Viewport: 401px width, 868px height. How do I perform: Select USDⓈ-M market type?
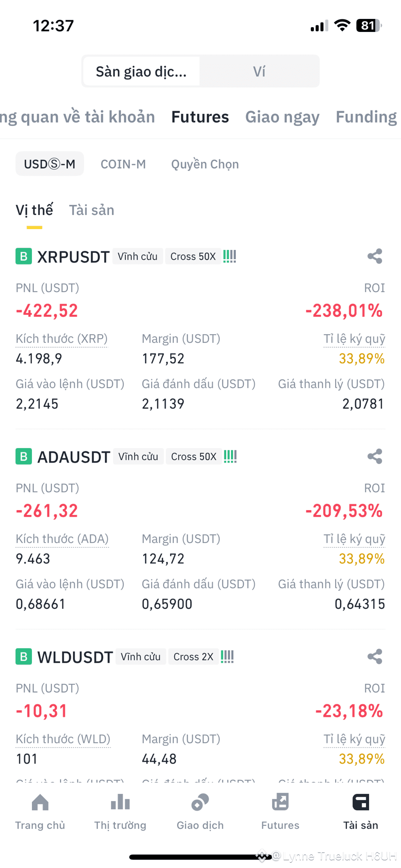click(x=50, y=164)
